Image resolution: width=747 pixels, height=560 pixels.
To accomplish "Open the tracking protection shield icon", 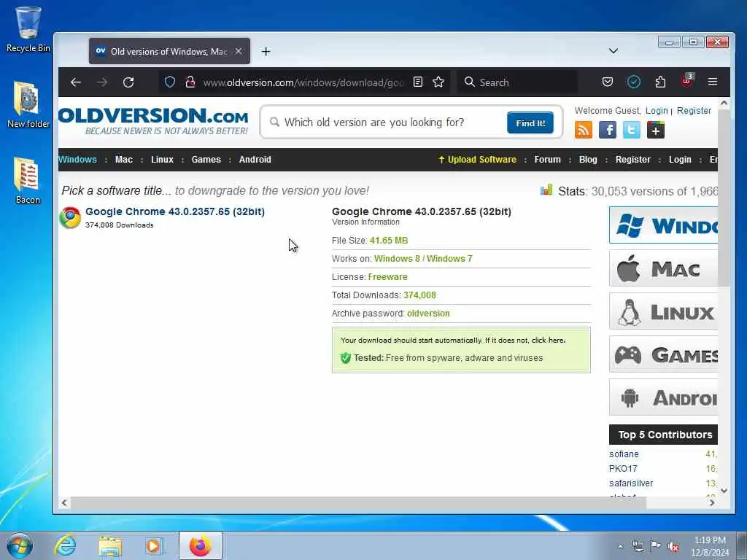I will 170,82.
